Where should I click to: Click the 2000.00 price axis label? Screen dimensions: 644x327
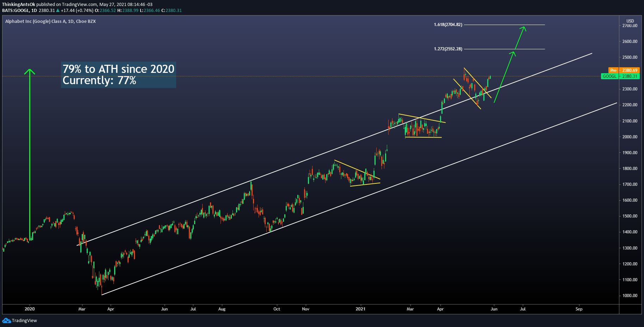[x=630, y=137]
